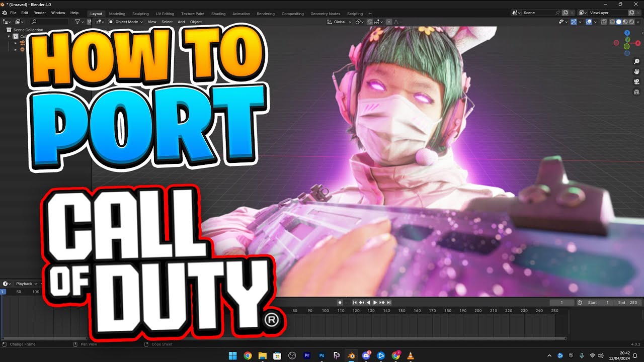Open the pivot point dropdown
Image resolution: width=644 pixels, height=362 pixels.
point(360,22)
